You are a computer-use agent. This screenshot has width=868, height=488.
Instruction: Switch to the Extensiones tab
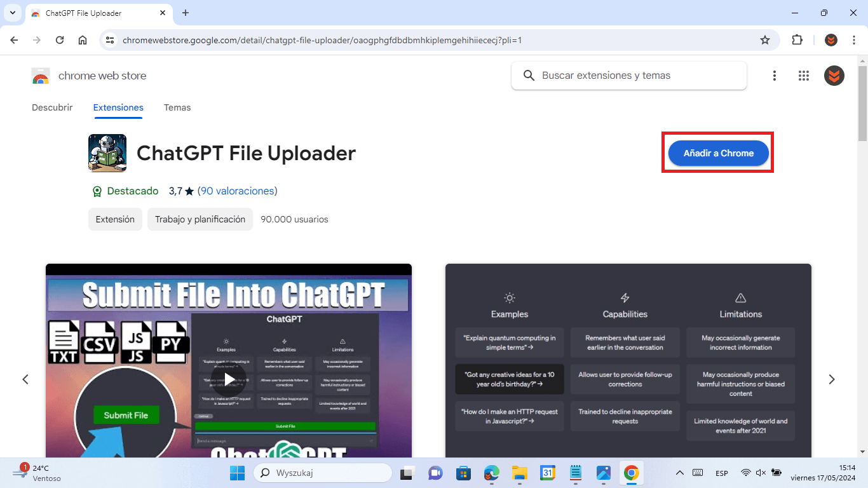pos(118,107)
